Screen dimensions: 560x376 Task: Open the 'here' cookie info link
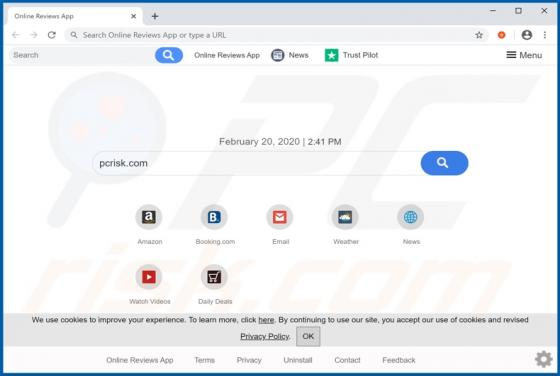tap(266, 320)
